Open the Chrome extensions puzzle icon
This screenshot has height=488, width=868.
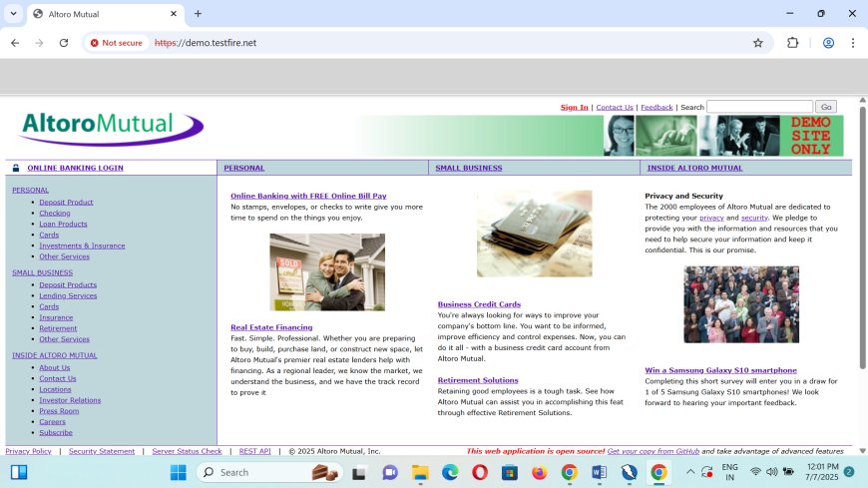click(793, 43)
